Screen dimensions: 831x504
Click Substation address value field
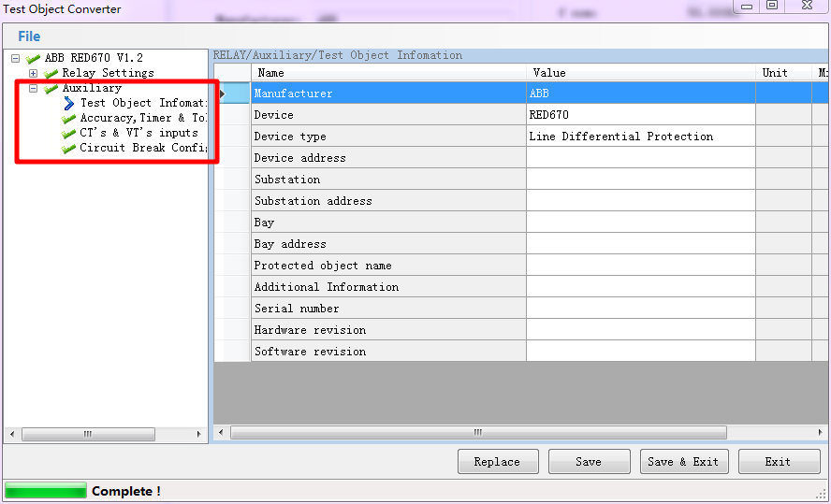641,201
